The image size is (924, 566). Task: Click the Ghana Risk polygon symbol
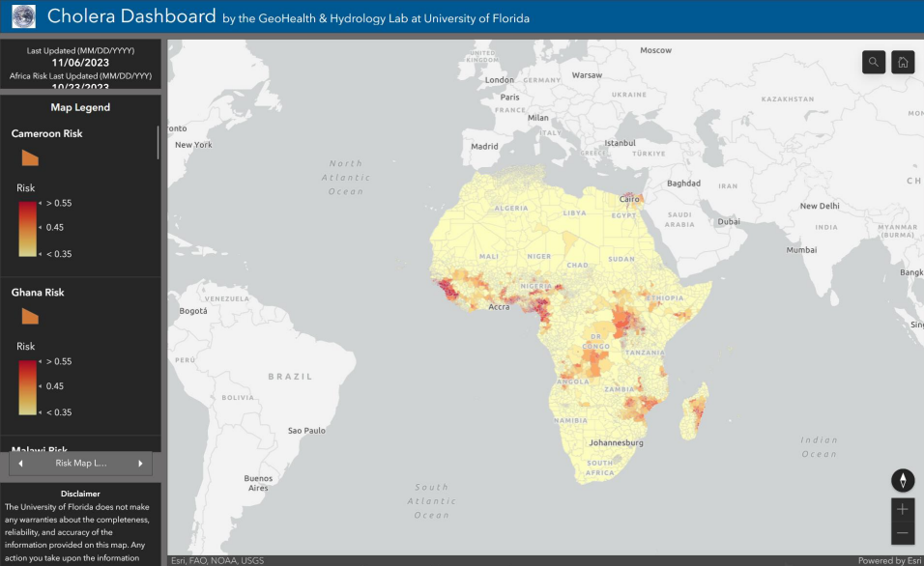30,316
